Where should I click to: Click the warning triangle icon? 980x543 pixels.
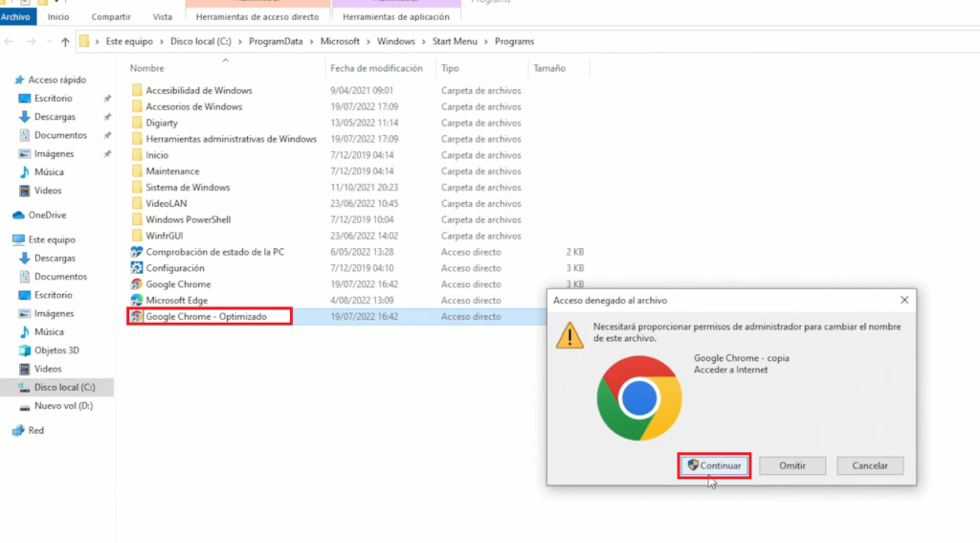569,335
